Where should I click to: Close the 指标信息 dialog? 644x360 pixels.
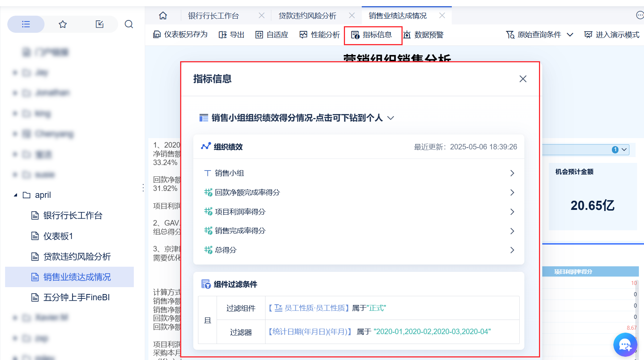[x=523, y=79]
